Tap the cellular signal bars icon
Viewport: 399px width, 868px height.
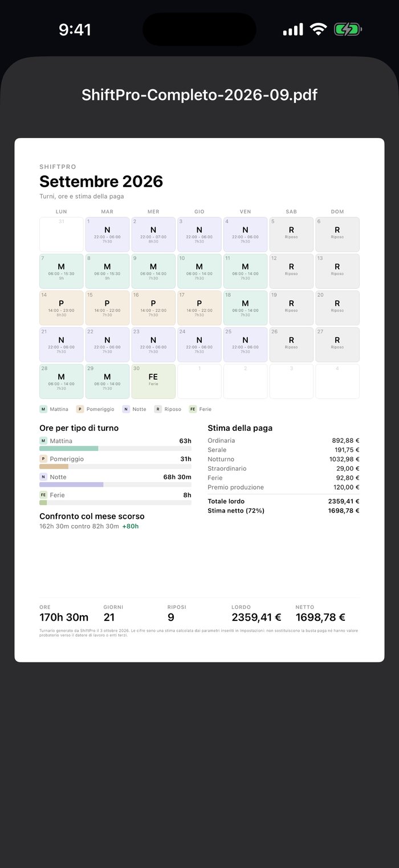click(x=293, y=29)
